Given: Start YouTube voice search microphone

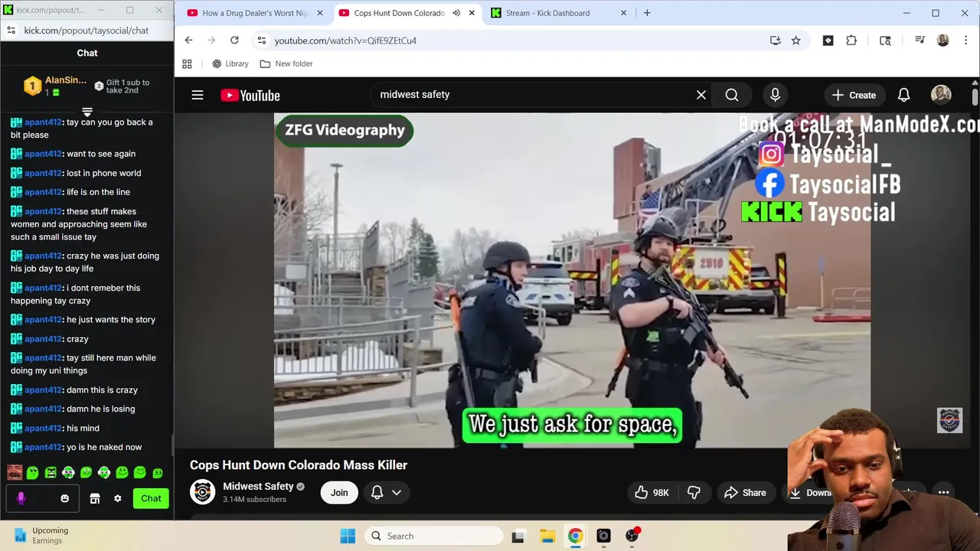Looking at the screenshot, I should 775,95.
